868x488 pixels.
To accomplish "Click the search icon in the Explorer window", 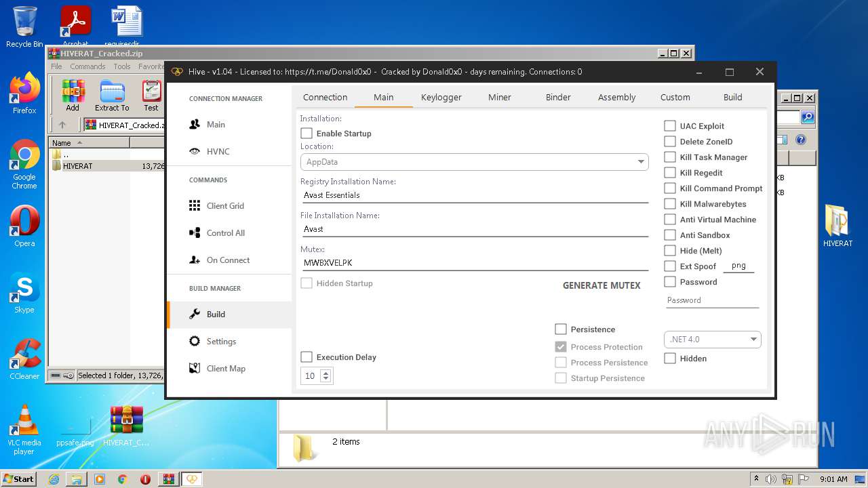I will 808,117.
